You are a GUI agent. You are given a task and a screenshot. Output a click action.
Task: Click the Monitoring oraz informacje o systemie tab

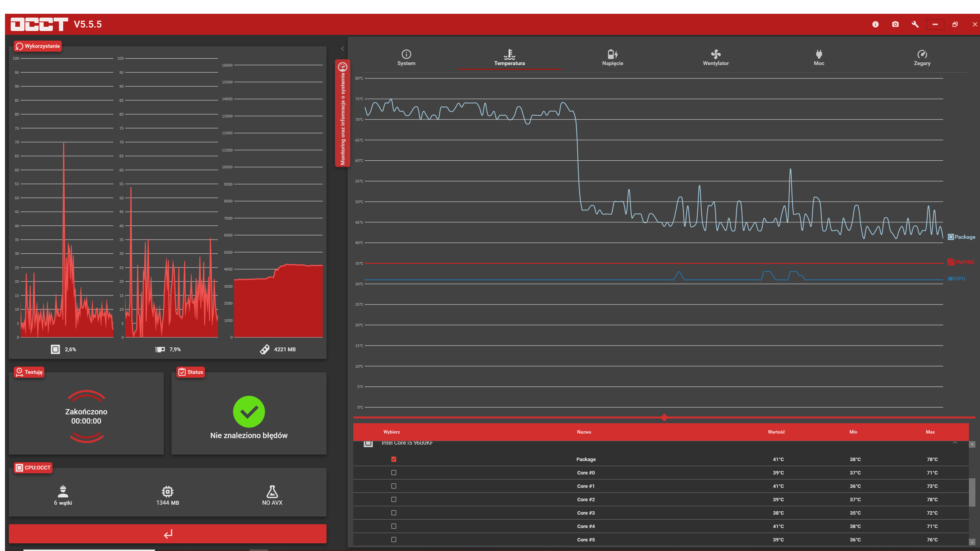(x=342, y=113)
